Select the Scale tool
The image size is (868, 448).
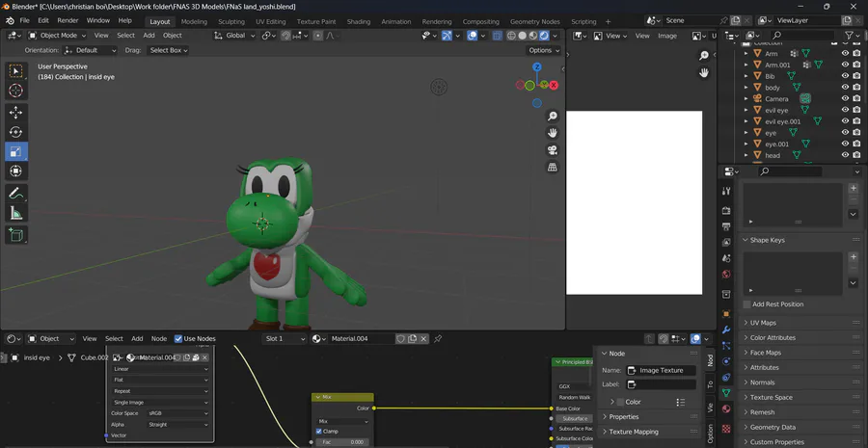pos(16,151)
